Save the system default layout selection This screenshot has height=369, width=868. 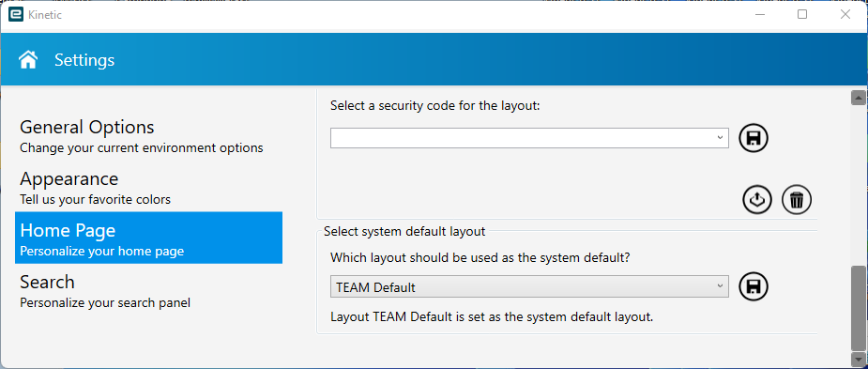pyautogui.click(x=754, y=285)
